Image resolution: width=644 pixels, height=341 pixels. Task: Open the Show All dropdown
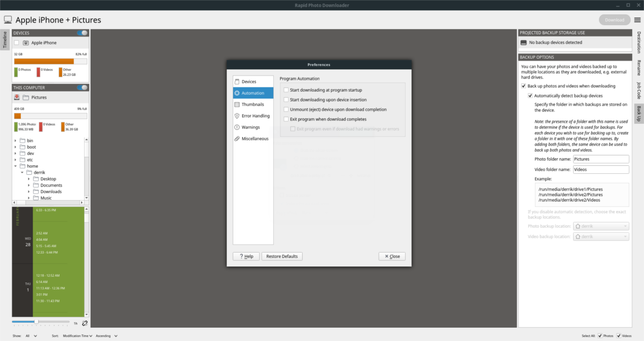(31, 336)
